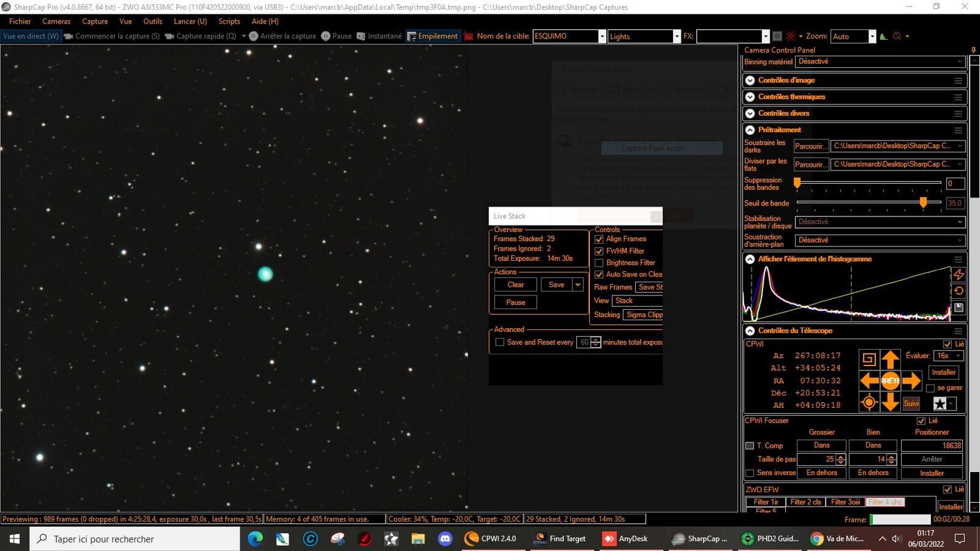Click the save icon beside the histogram
This screenshot has width=980, height=551.
click(x=958, y=307)
